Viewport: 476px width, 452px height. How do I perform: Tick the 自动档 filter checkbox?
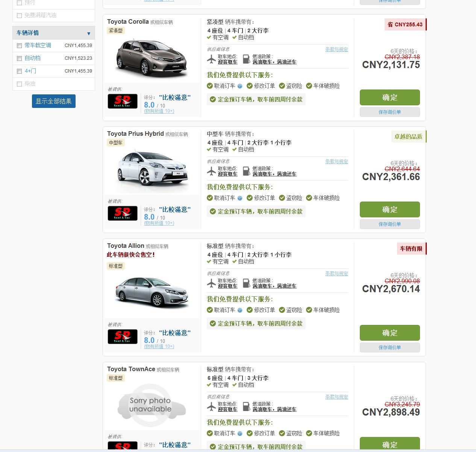click(x=19, y=59)
